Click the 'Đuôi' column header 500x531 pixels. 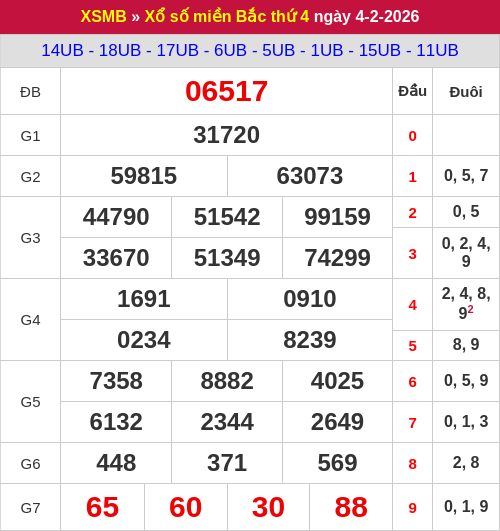tap(466, 92)
